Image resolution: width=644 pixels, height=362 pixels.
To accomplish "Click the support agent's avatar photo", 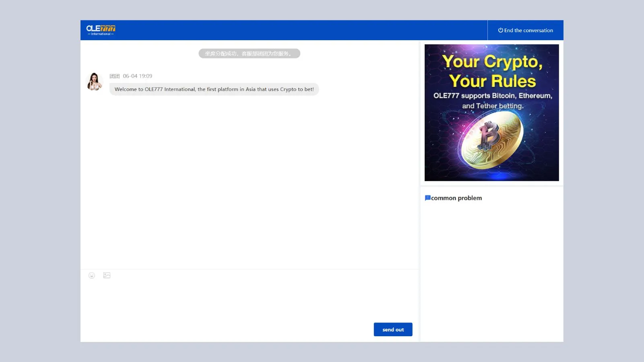I will 95,82.
